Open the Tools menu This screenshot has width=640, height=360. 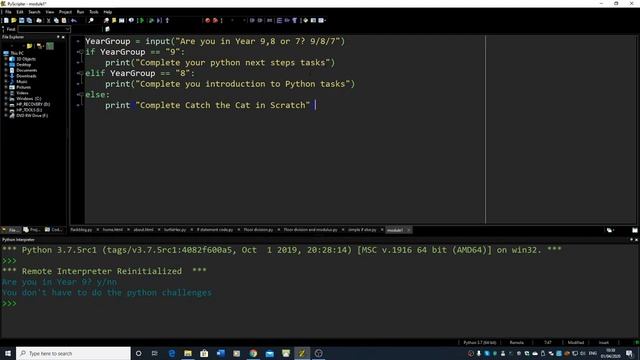coord(94,12)
